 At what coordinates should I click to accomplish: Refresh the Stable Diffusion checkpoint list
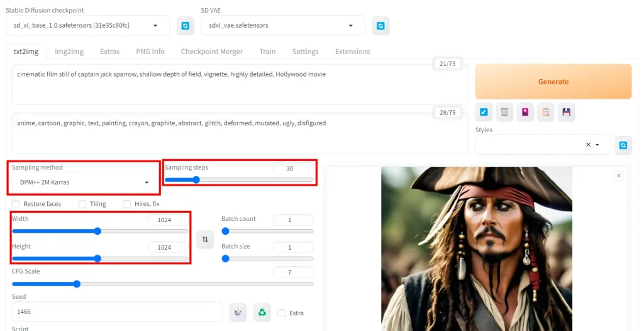pos(186,26)
